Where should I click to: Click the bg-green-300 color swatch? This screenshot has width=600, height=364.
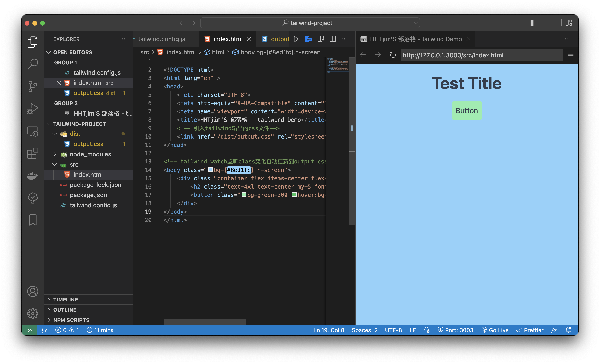(x=244, y=195)
